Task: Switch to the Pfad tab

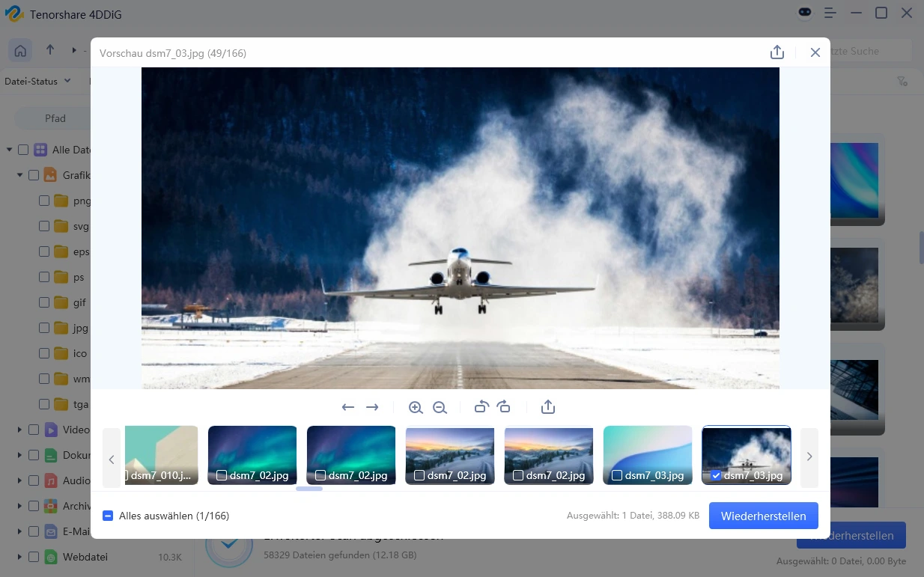Action: coord(55,118)
